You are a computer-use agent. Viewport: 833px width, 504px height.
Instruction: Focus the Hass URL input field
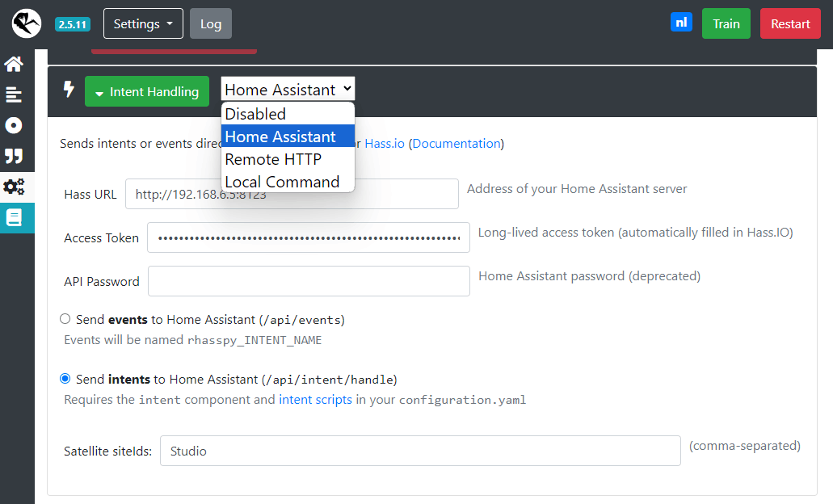pos(292,194)
